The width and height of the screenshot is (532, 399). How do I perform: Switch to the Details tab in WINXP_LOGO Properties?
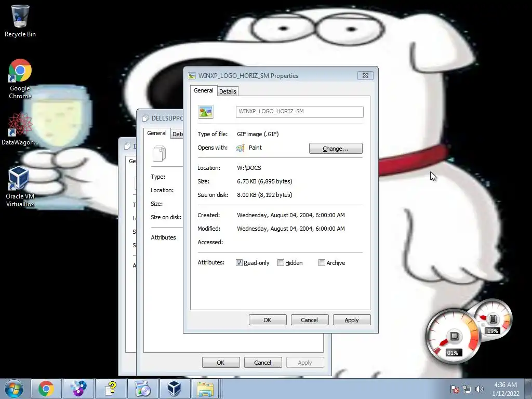(x=228, y=91)
